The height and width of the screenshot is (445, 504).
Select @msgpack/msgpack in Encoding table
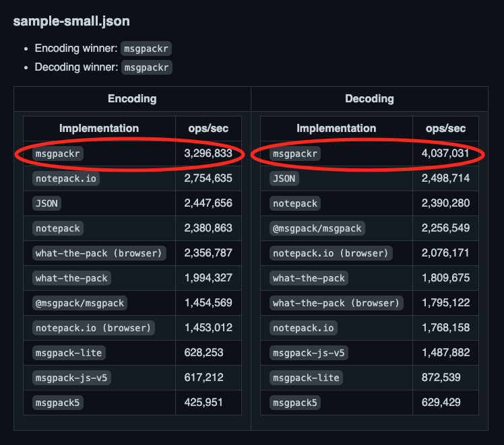point(80,303)
